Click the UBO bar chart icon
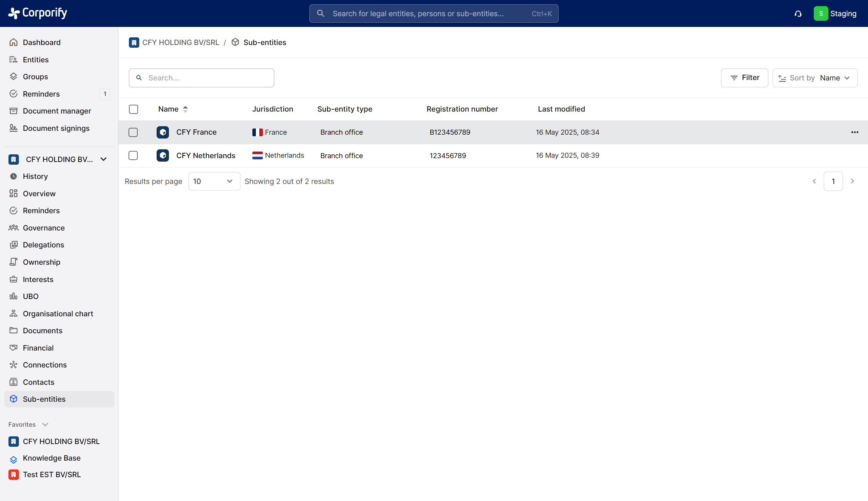This screenshot has height=501, width=868. (x=13, y=296)
